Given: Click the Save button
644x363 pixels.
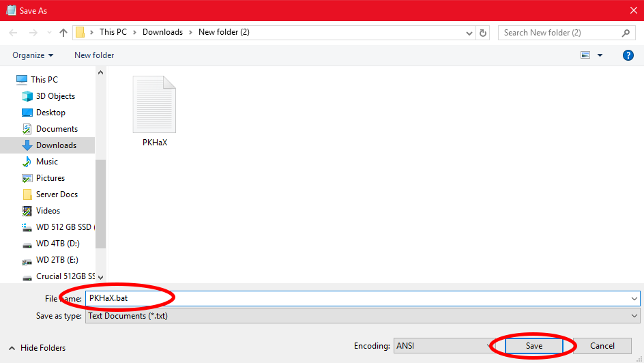Looking at the screenshot, I should pos(534,346).
